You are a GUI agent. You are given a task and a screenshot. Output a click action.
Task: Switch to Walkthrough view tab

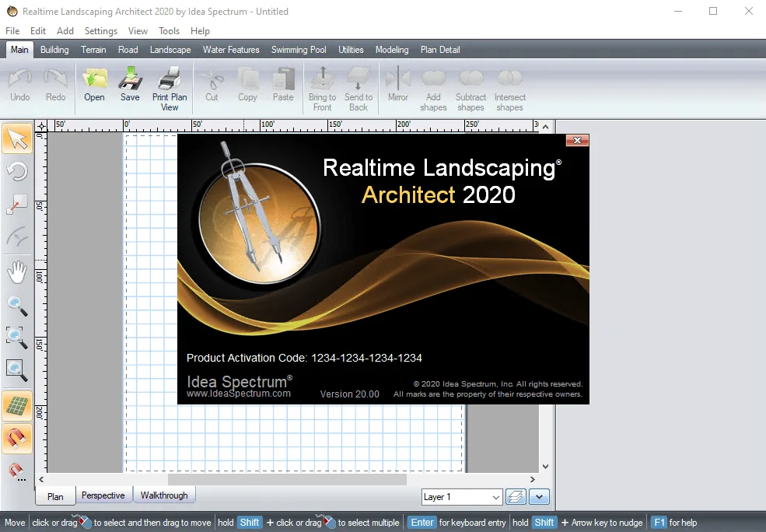coord(164,495)
